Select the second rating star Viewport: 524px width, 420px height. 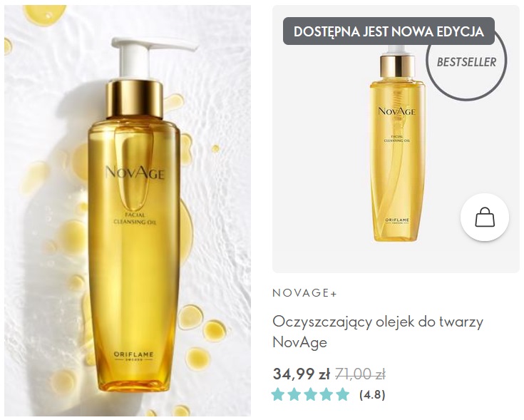(x=294, y=394)
